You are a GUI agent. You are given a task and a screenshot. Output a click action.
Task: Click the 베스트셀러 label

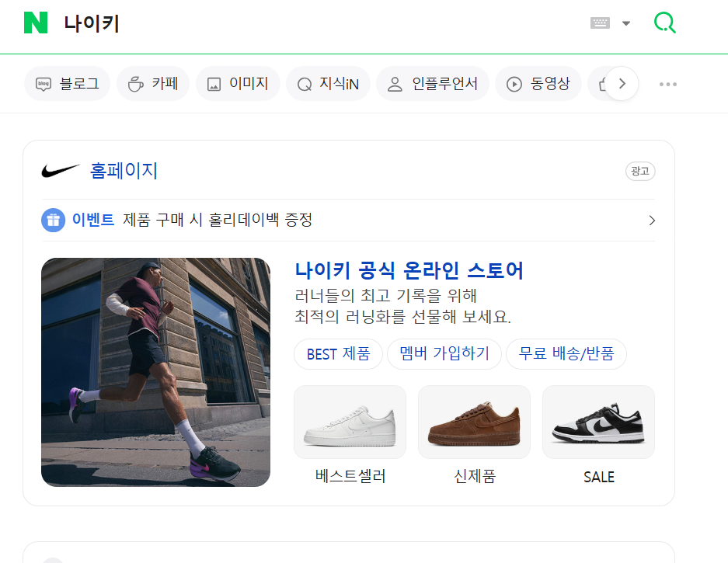click(350, 476)
